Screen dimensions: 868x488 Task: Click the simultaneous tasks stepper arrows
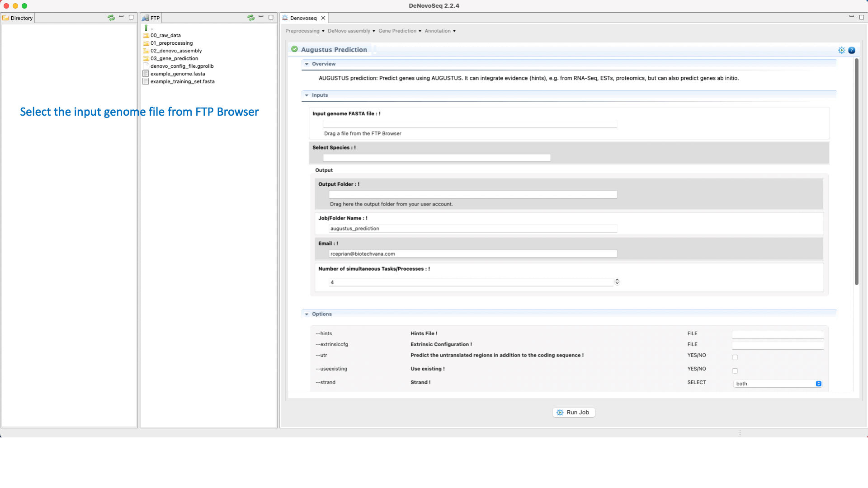(x=617, y=282)
